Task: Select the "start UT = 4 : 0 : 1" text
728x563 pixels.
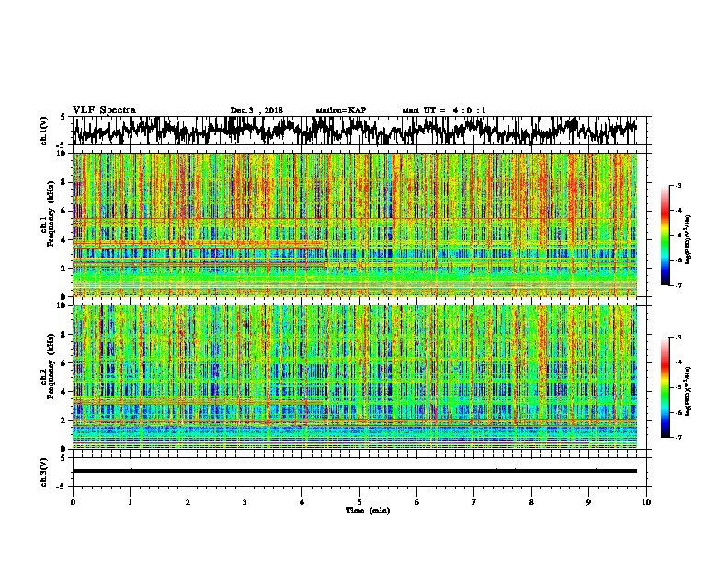Action: 444,110
